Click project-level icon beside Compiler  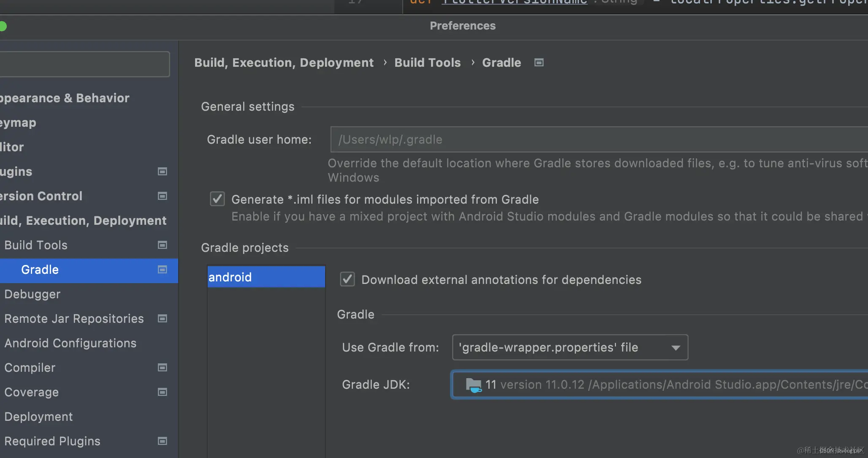coord(162,368)
